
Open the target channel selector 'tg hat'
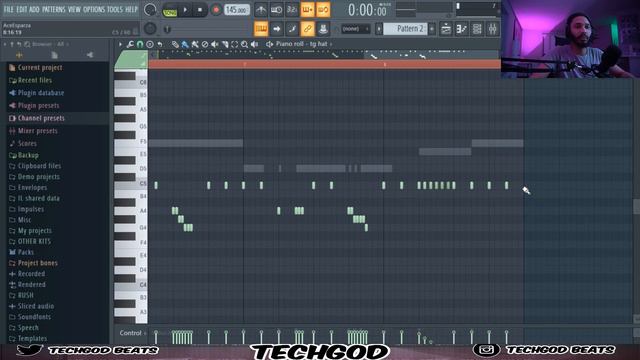click(304, 44)
